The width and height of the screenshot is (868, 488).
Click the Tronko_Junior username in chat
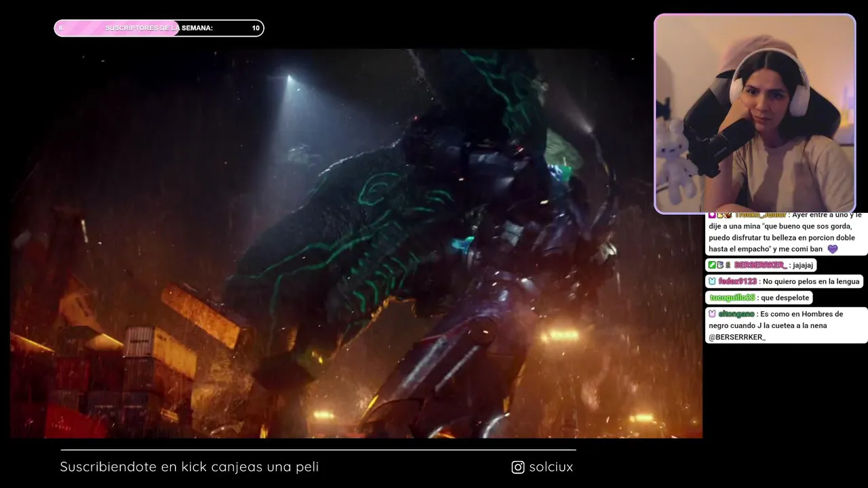click(x=760, y=216)
